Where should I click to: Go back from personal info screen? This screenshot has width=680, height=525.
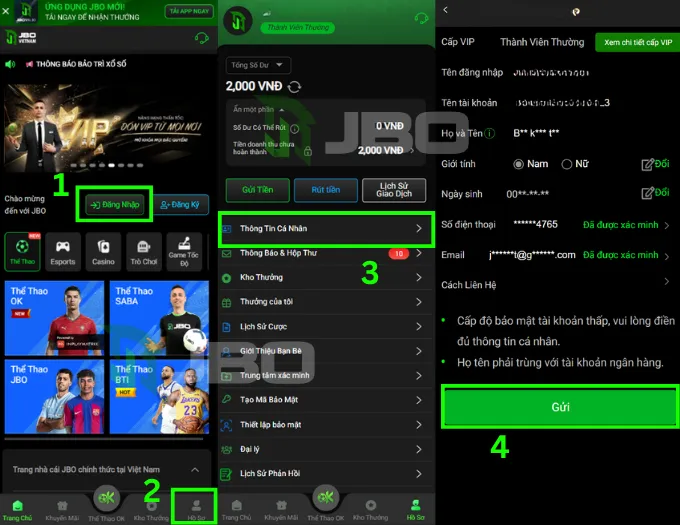445,10
